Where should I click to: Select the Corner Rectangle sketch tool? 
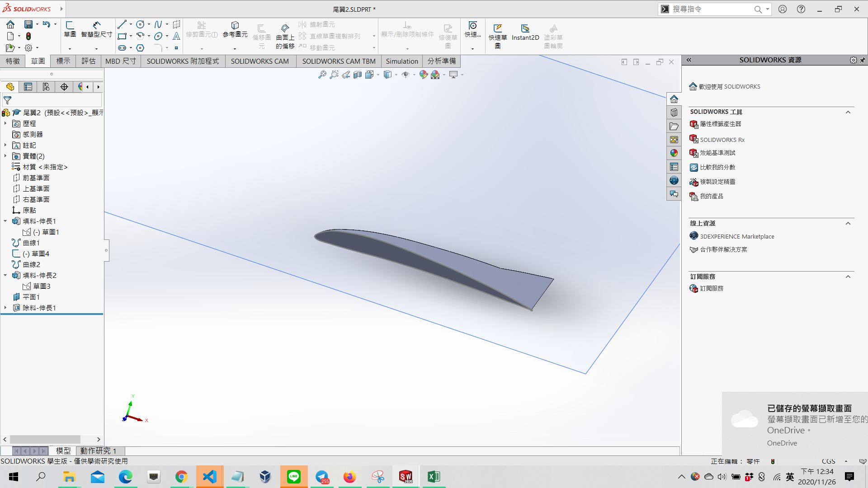coord(122,36)
